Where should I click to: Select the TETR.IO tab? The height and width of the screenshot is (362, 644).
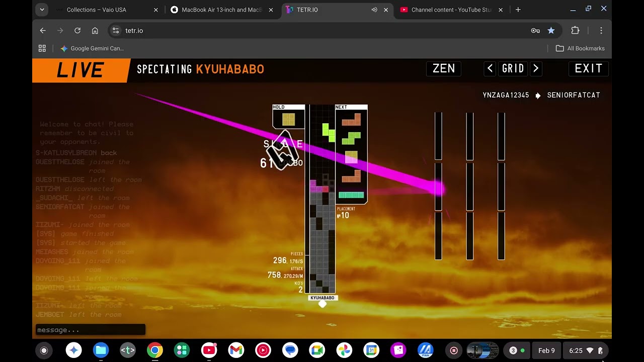point(337,10)
